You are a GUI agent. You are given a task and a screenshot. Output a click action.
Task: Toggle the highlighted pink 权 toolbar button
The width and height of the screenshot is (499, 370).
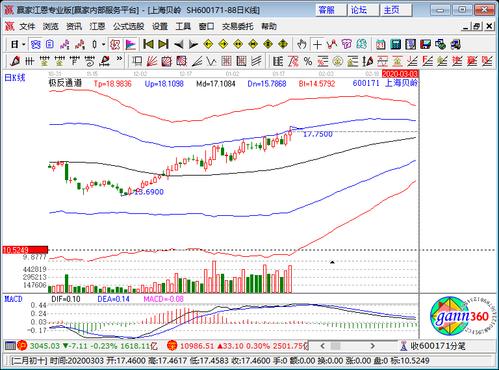coord(115,44)
